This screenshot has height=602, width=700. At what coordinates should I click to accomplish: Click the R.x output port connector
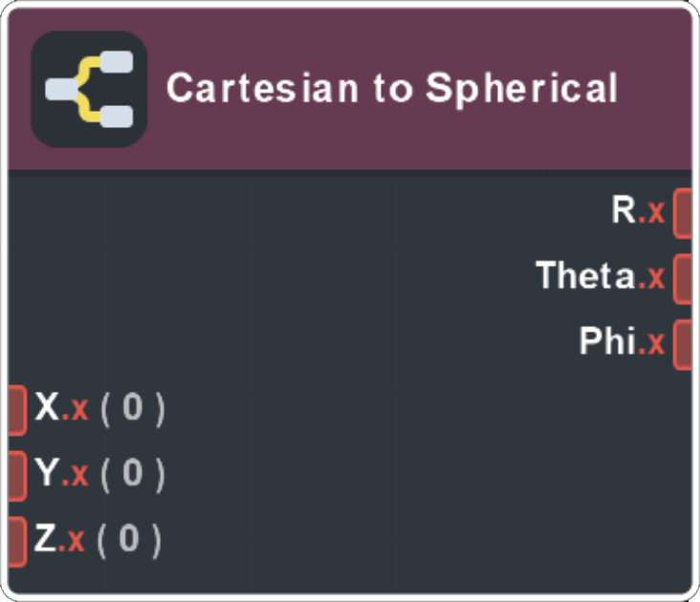coord(684,212)
